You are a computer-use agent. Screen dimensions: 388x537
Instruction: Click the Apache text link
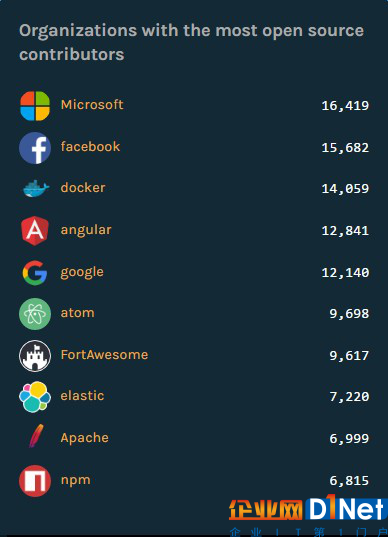click(x=85, y=438)
